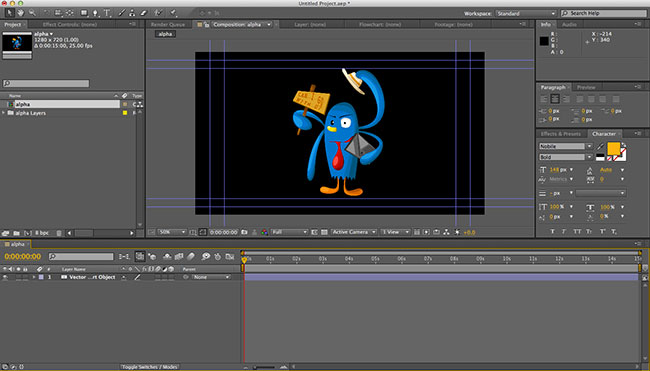Select the Hand tool

click(x=20, y=13)
